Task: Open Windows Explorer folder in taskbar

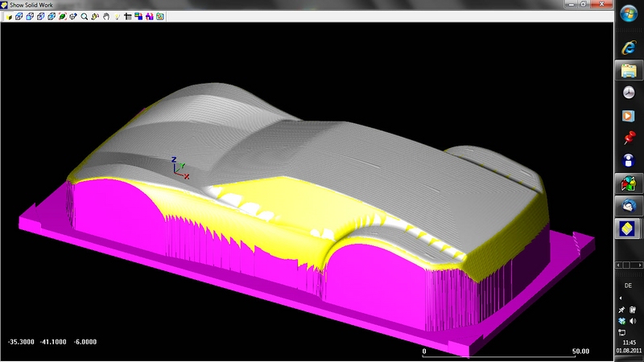Action: (629, 70)
